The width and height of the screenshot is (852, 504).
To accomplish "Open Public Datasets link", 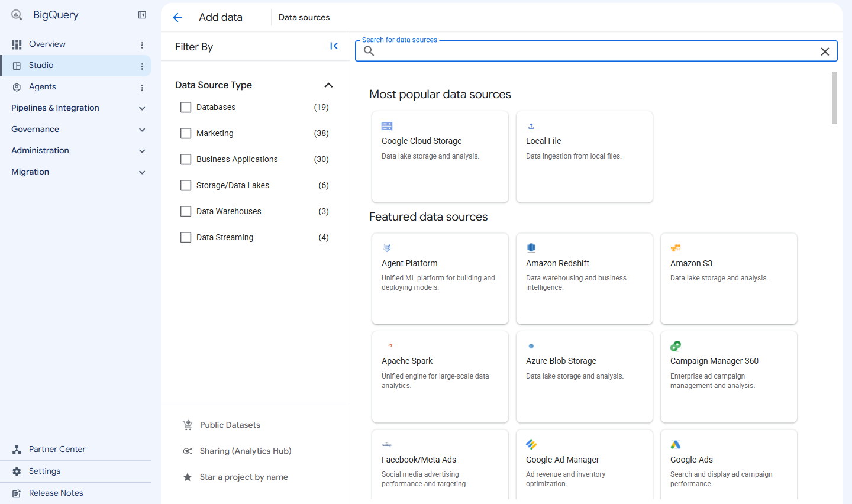I will click(230, 425).
